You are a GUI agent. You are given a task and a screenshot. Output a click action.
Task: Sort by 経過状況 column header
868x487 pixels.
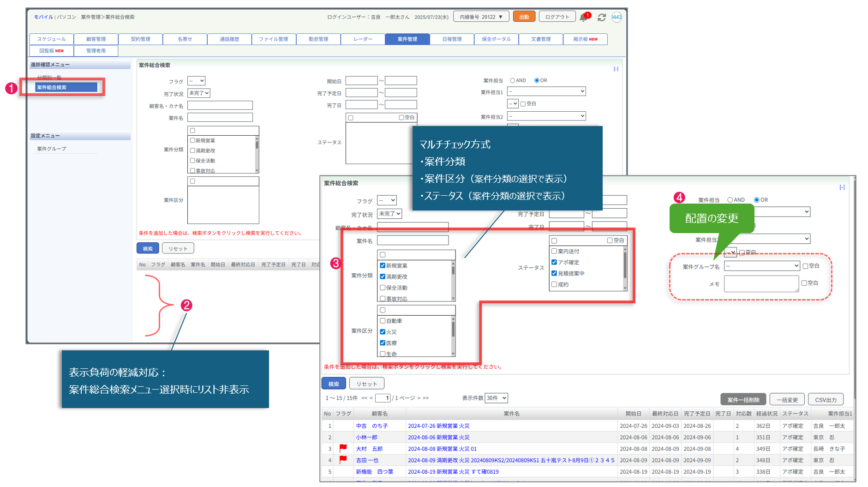766,414
